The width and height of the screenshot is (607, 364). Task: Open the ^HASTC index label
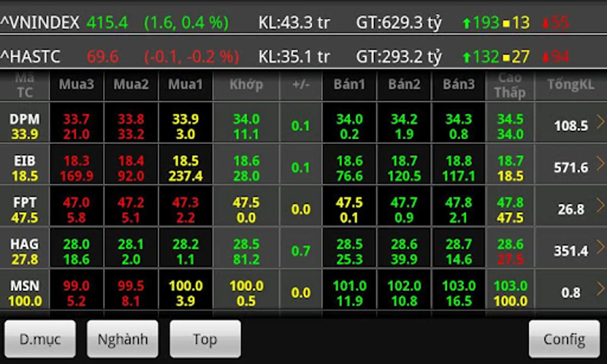click(x=30, y=57)
